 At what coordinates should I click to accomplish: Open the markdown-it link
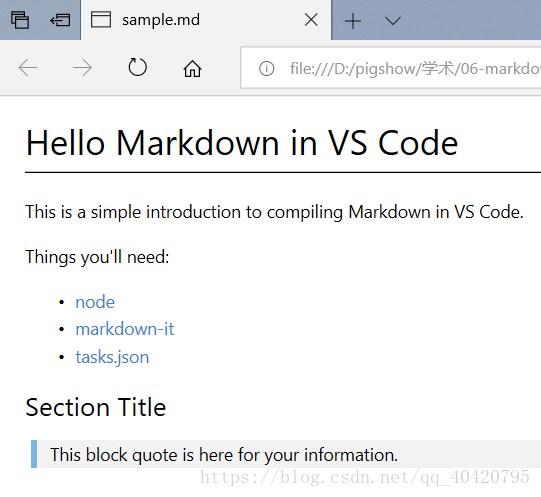point(125,329)
